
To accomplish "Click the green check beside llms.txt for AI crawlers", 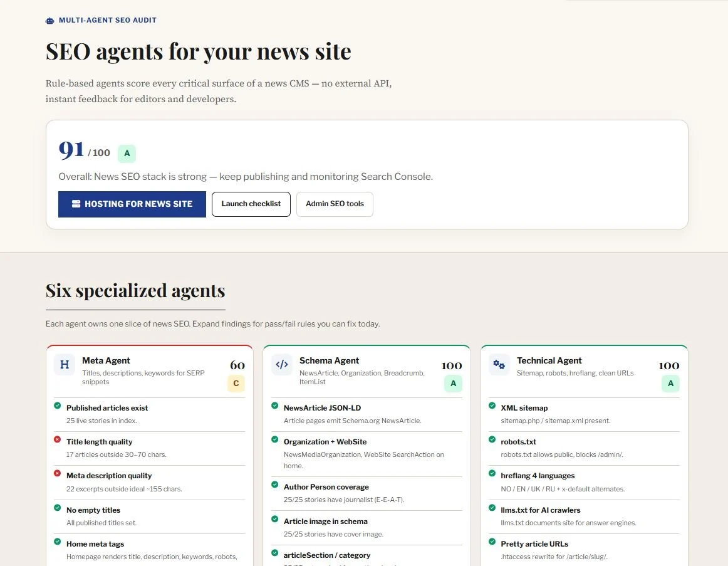I will point(492,508).
